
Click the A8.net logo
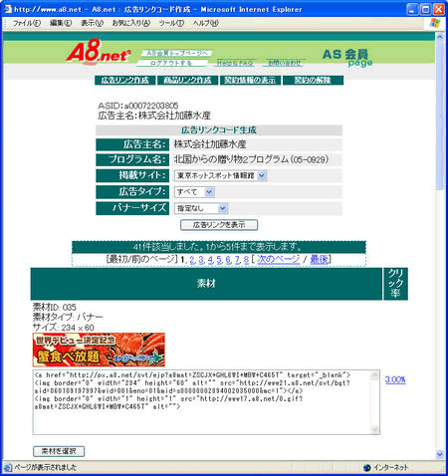[99, 51]
